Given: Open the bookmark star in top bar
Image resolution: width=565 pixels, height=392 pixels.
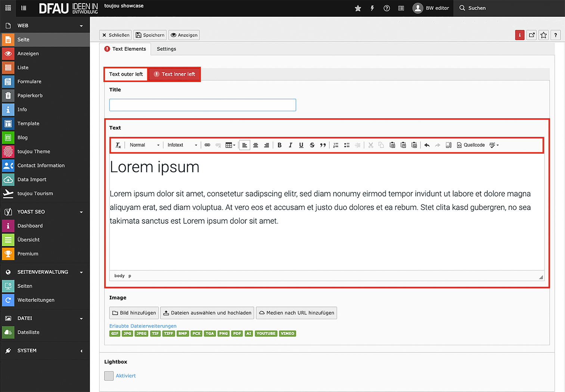Looking at the screenshot, I should click(358, 8).
